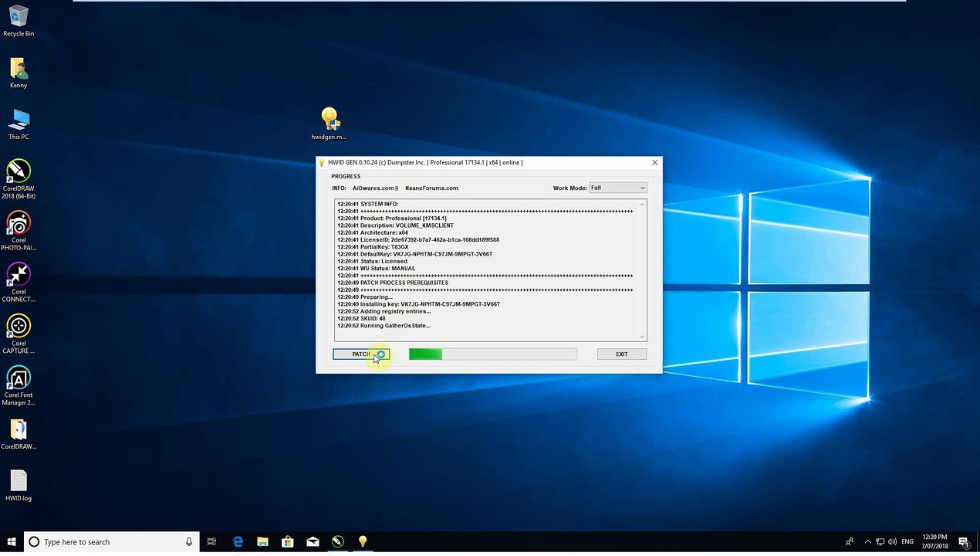The image size is (980, 556).
Task: Launch Microsoft Edge from the taskbar
Action: (x=238, y=542)
